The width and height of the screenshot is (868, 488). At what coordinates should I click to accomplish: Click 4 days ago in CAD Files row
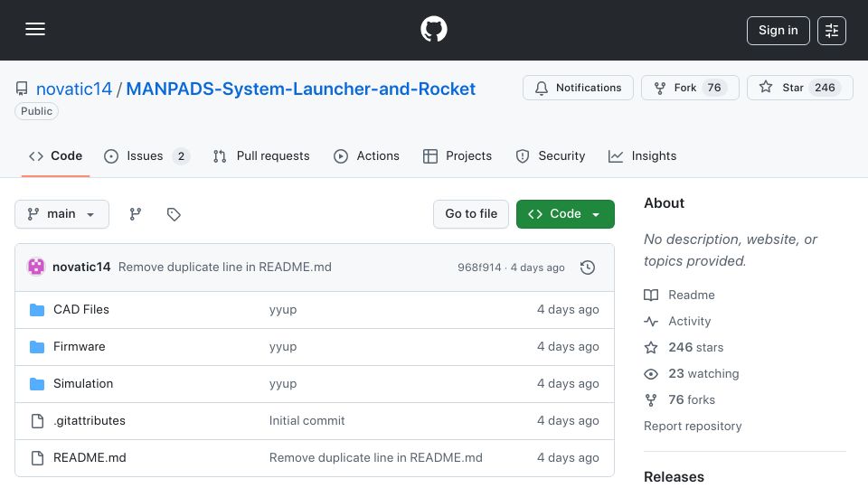point(568,309)
